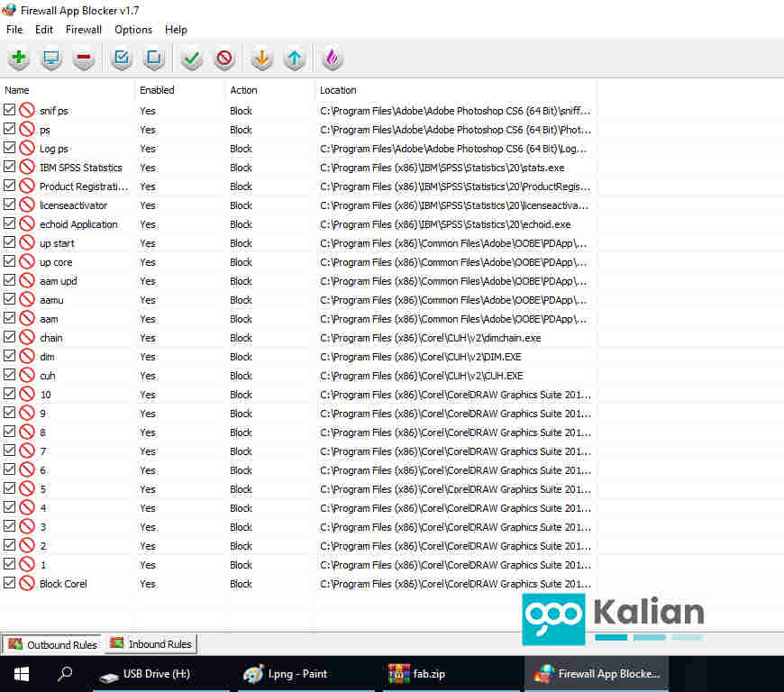The height and width of the screenshot is (692, 784).
Task: Click the stats.exe location path
Action: coord(442,168)
